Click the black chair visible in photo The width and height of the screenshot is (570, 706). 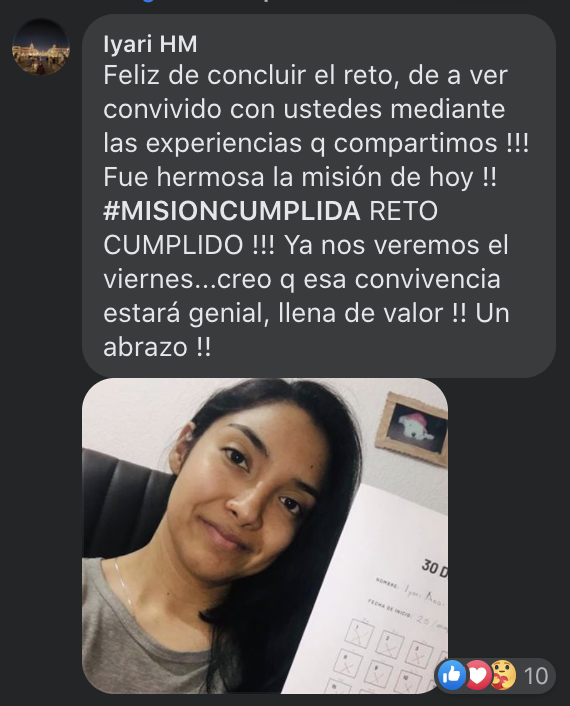[128, 500]
